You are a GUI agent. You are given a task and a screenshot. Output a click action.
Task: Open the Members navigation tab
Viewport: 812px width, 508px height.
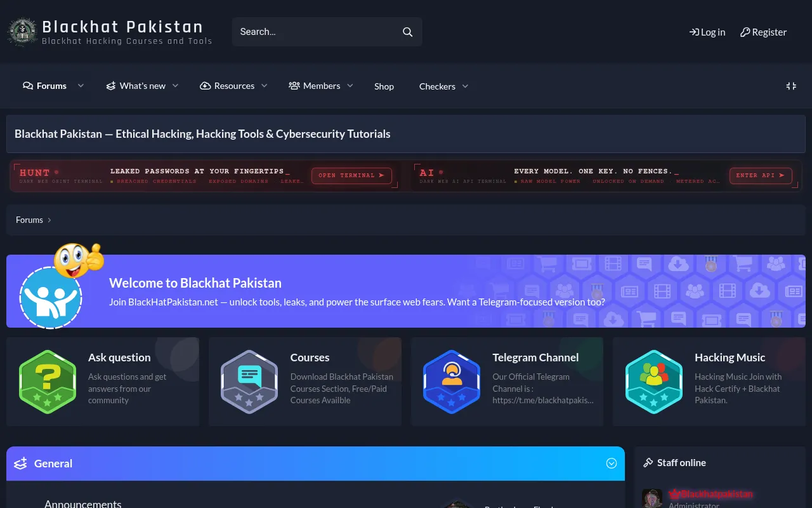(x=315, y=86)
